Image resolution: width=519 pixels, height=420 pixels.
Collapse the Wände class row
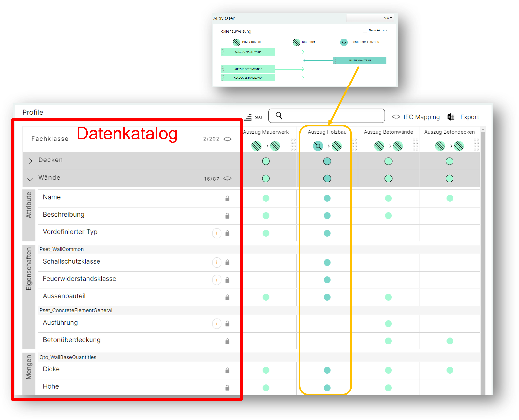(30, 179)
